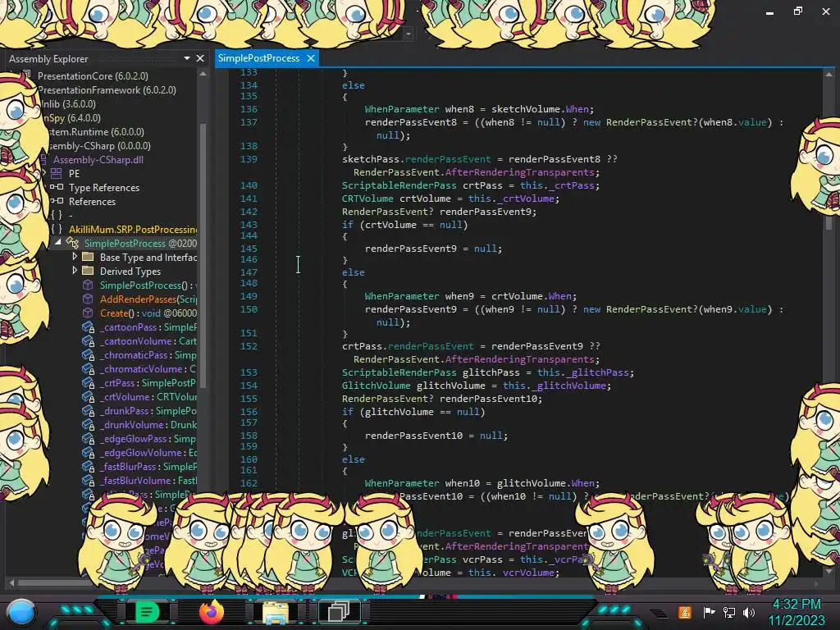Follow AfterRenderingTransparents on line 152
This screenshot has height=630, width=840.
[519, 359]
